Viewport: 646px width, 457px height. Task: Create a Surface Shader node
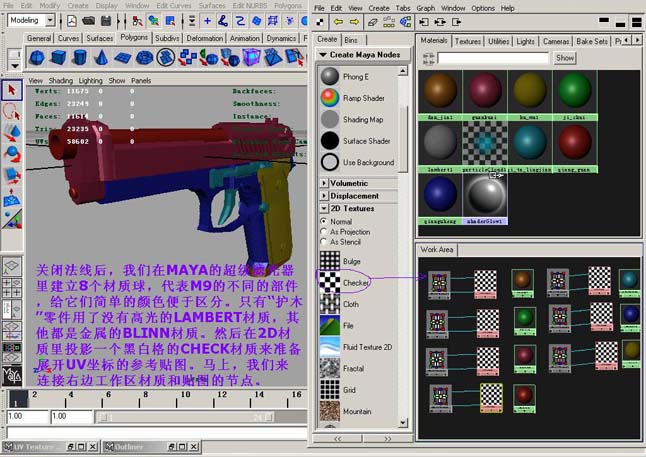point(330,141)
